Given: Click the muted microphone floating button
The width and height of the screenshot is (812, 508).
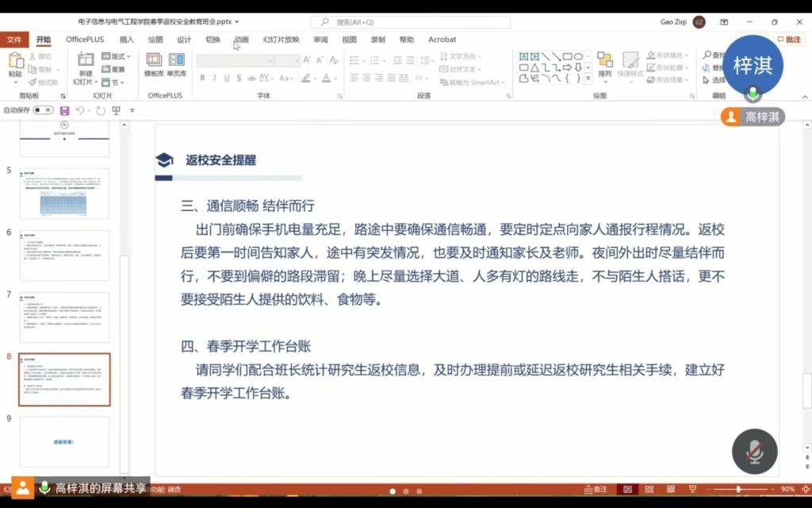Looking at the screenshot, I should [x=754, y=452].
